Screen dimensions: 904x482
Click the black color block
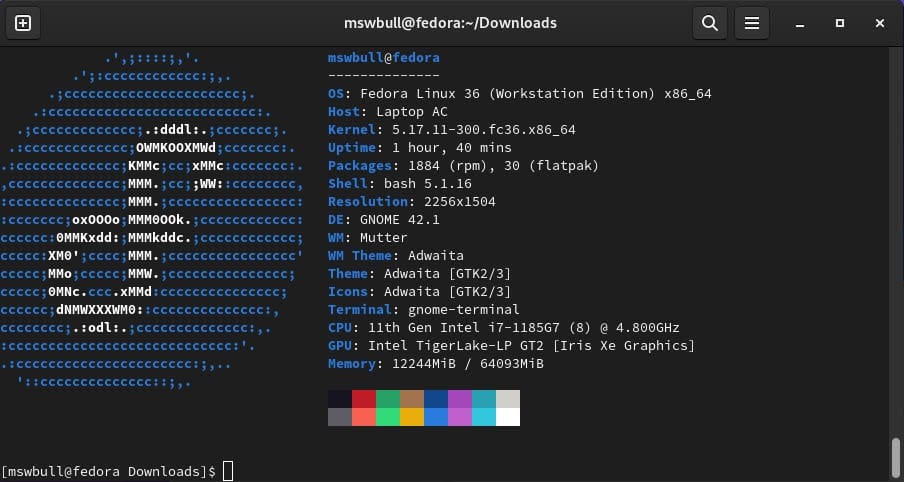340,399
